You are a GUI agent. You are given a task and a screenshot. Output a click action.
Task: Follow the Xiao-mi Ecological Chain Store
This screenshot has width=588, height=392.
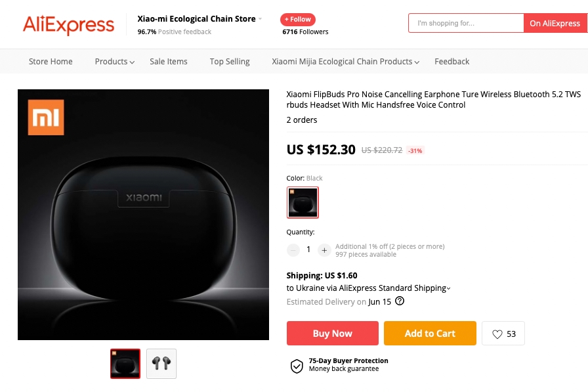pos(297,20)
